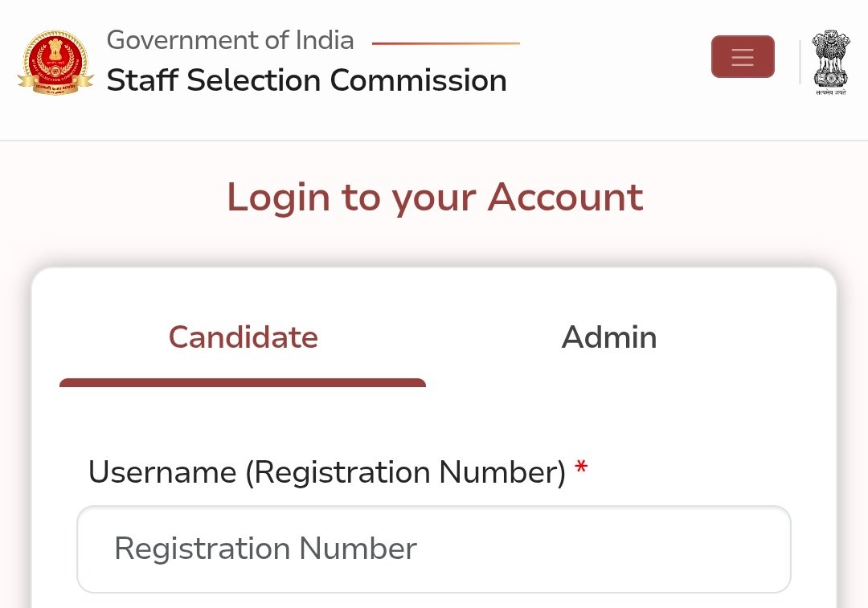This screenshot has width=868, height=608.
Task: Click the red required-field asterisk
Action: (x=581, y=468)
